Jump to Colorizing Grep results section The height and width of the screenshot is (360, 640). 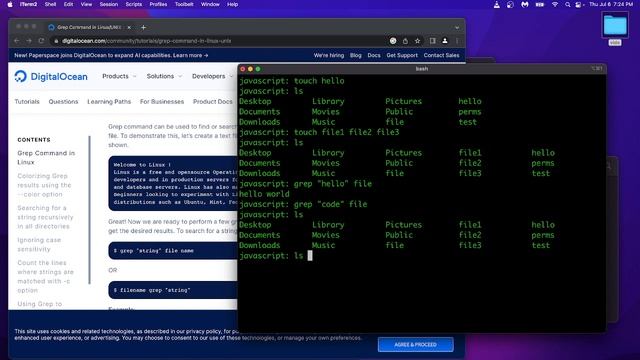(44, 185)
